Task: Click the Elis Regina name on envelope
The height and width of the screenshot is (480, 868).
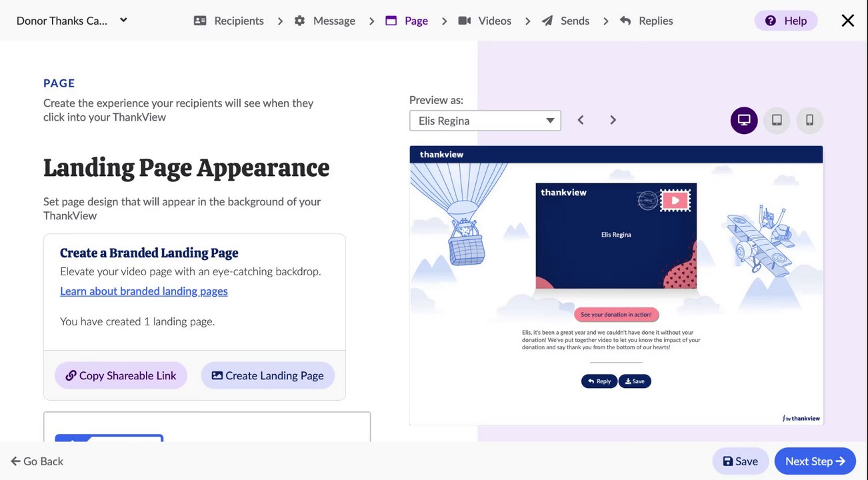Action: 616,235
